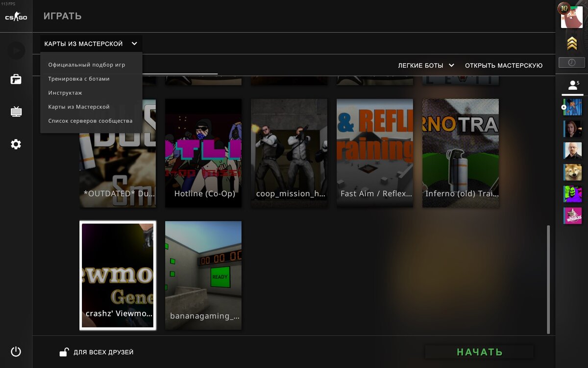Toggle ДЛЯ ВСЕХ ДРУЗЕЙ lobby permission
The height and width of the screenshot is (368, 588).
pyautogui.click(x=103, y=352)
